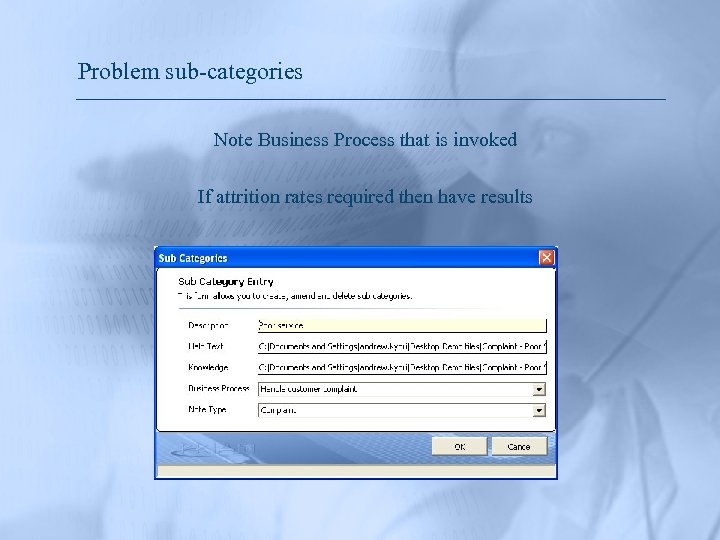Close the Sub Categories dialog
Viewport: 720px width, 540px height.
[x=546, y=258]
